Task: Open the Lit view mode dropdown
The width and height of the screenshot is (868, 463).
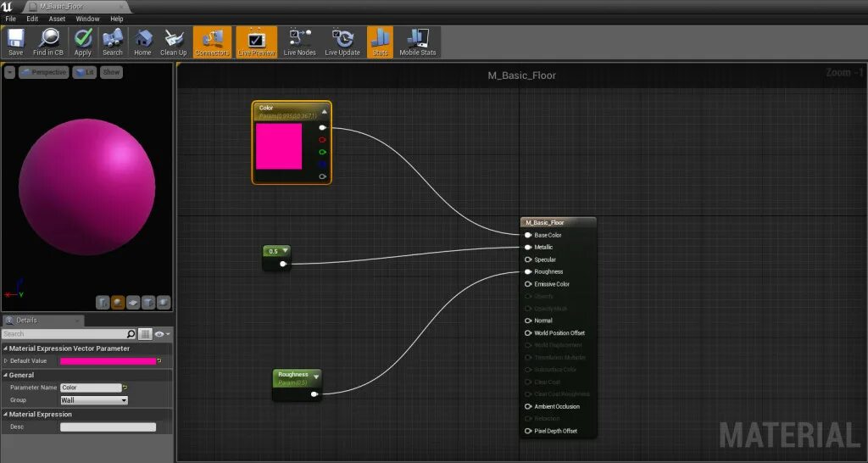Action: tap(84, 72)
